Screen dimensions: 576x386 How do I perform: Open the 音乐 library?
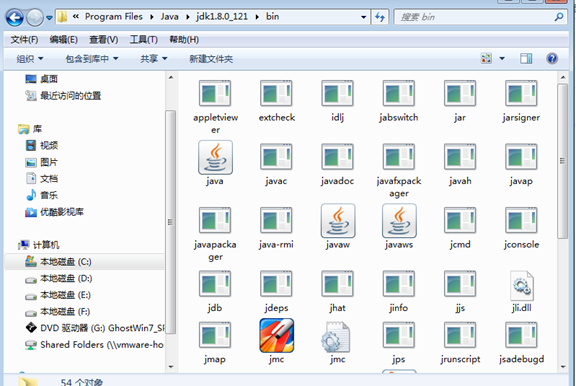point(49,195)
